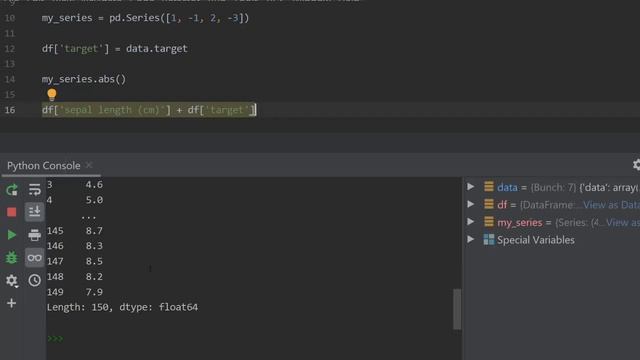Open console settings gear in left toolbar

click(x=11, y=280)
